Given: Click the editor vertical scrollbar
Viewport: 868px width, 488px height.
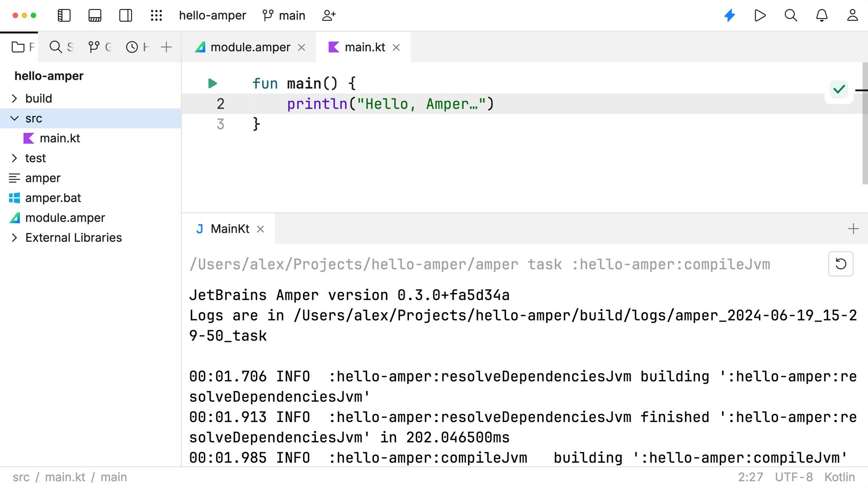Looking at the screenshot, I should [865, 123].
